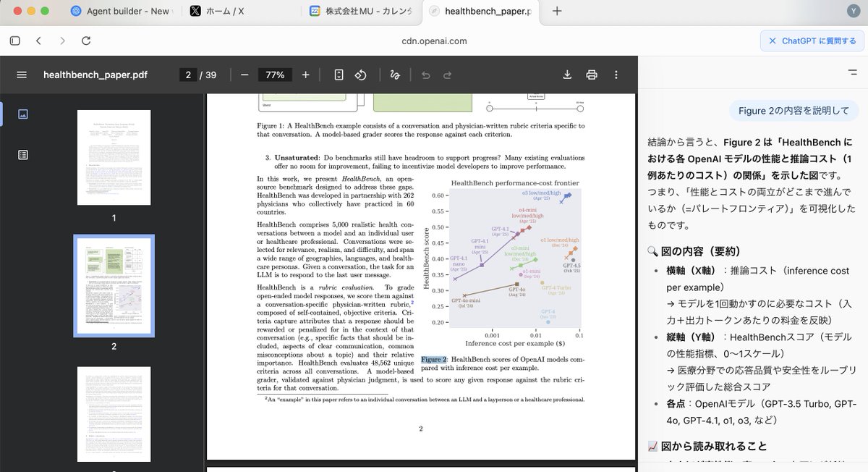
Task: Rotate the PDF with the rotate icon
Action: point(360,75)
